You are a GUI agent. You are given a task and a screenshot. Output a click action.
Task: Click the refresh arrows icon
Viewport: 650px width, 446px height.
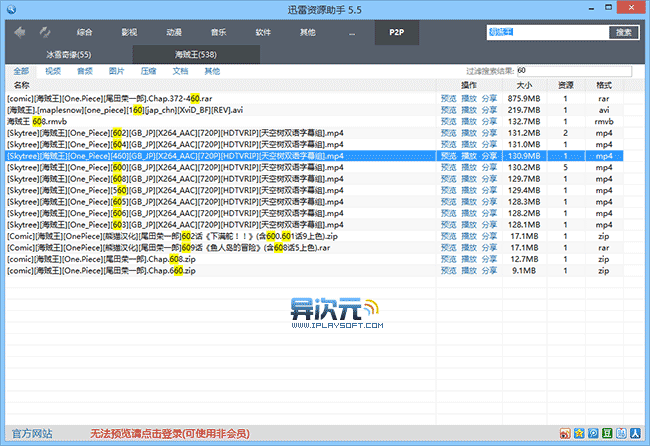(45, 32)
